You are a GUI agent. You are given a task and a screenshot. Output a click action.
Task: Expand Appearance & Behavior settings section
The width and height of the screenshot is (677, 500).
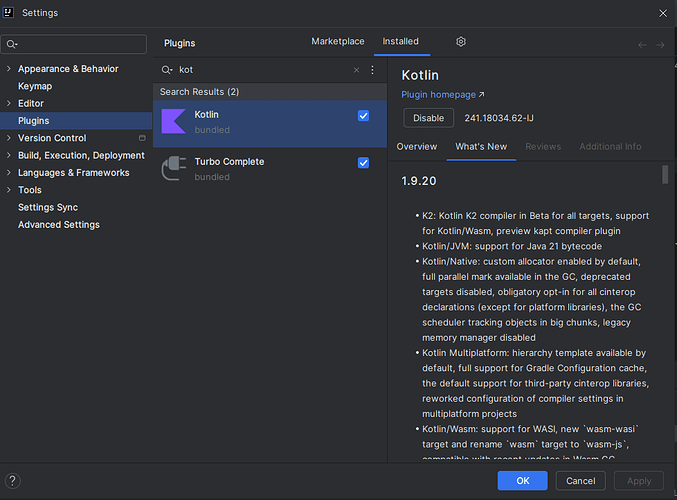tap(9, 69)
